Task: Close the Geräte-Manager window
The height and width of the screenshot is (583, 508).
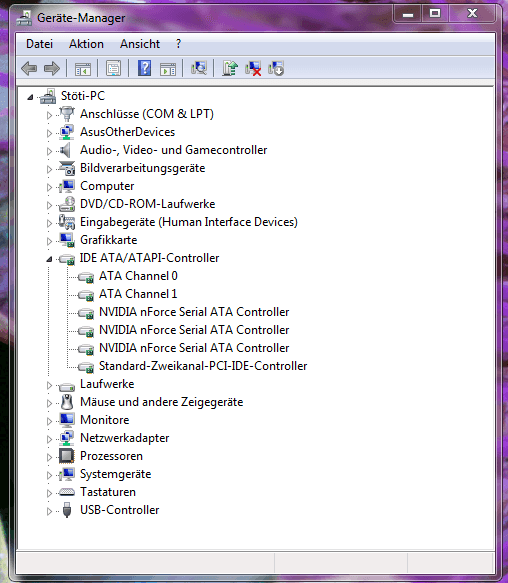Action: point(472,14)
